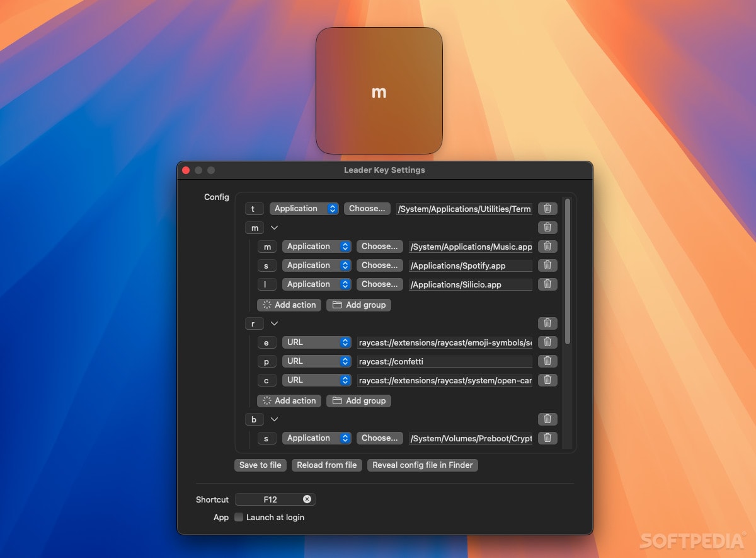Click Reveal config file in Finder
The width and height of the screenshot is (756, 558).
(422, 465)
